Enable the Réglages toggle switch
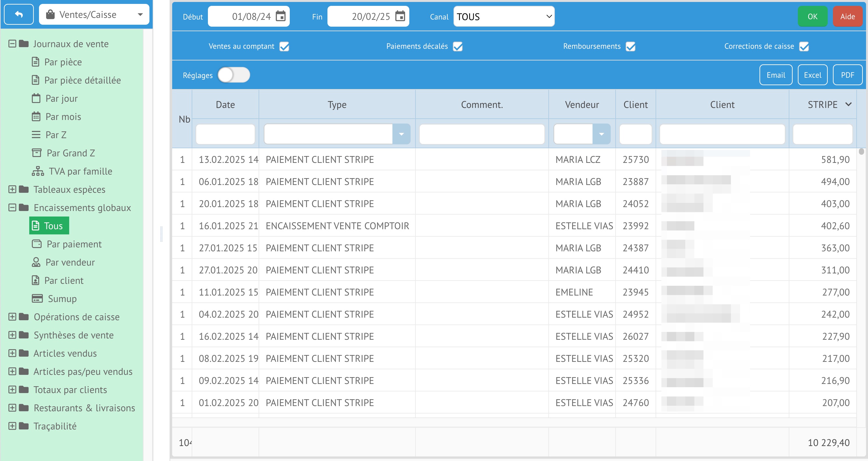Viewport: 868px width, 461px height. [234, 75]
